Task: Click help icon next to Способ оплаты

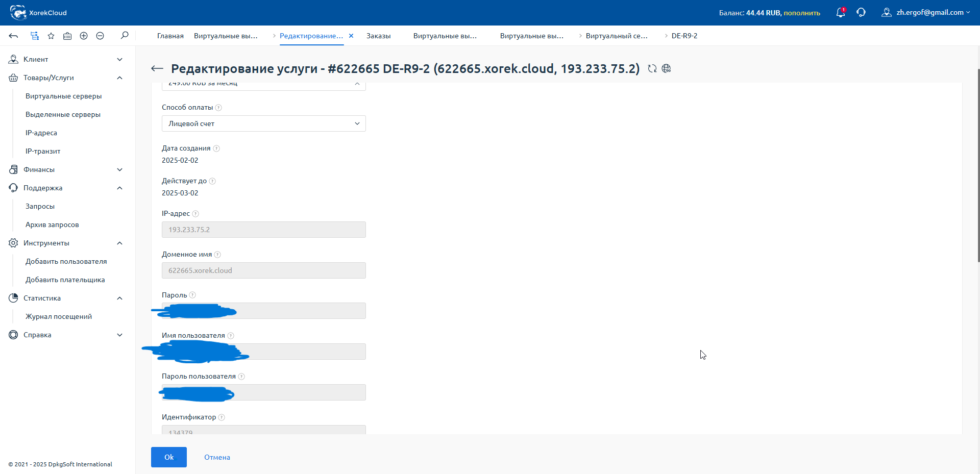Action: click(218, 108)
